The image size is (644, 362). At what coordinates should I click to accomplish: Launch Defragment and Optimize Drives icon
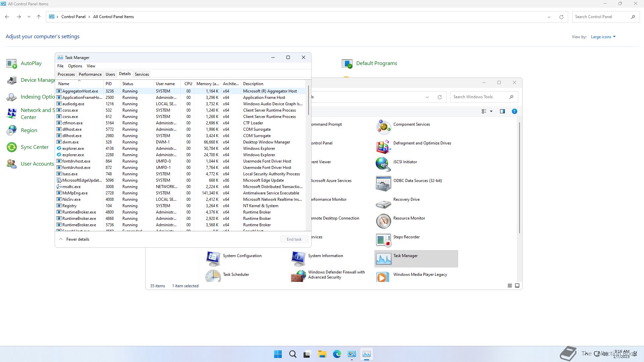pyautogui.click(x=383, y=146)
